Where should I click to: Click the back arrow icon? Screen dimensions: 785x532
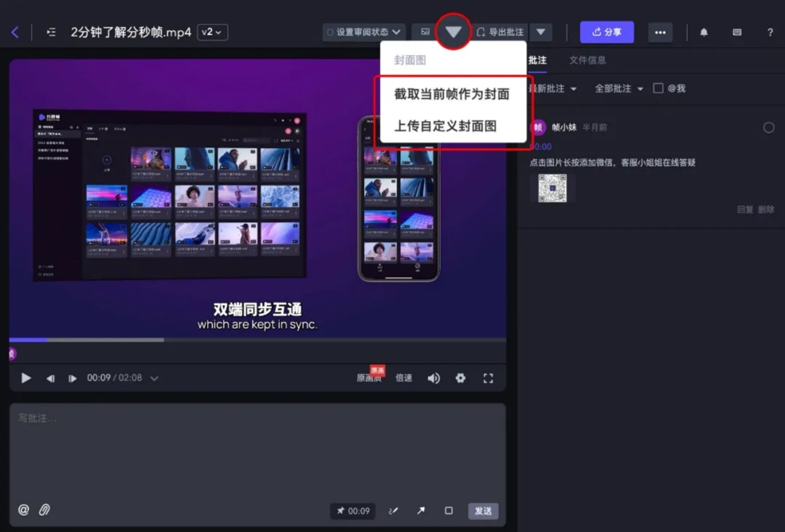[15, 32]
